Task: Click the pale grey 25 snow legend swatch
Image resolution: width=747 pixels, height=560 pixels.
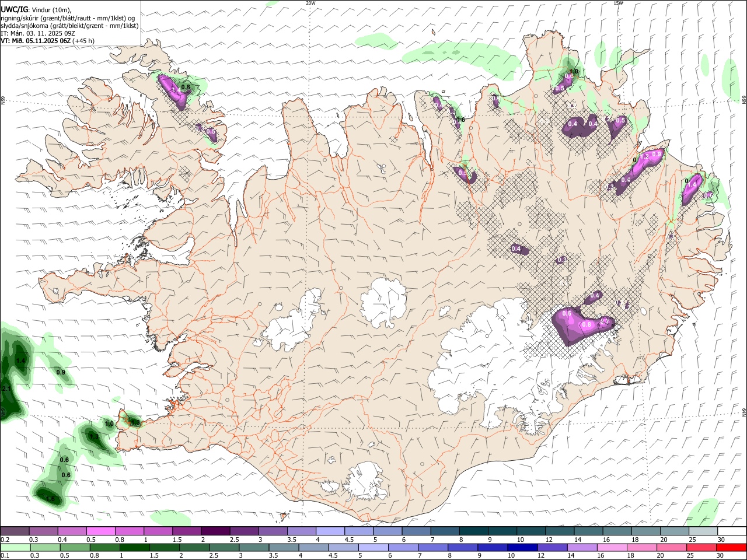Action: tap(704, 531)
